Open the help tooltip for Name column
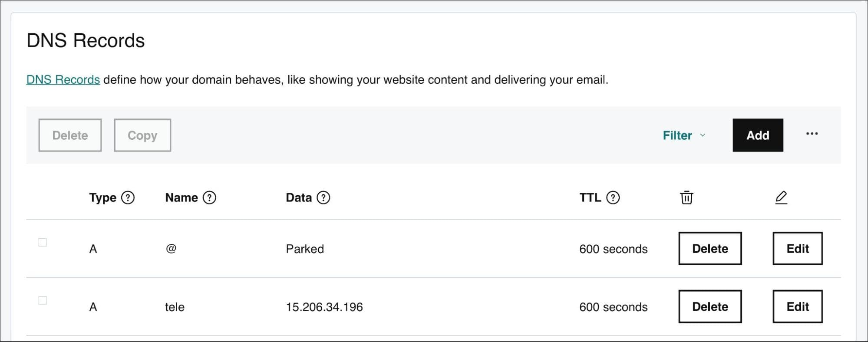This screenshot has height=342, width=868. [209, 198]
